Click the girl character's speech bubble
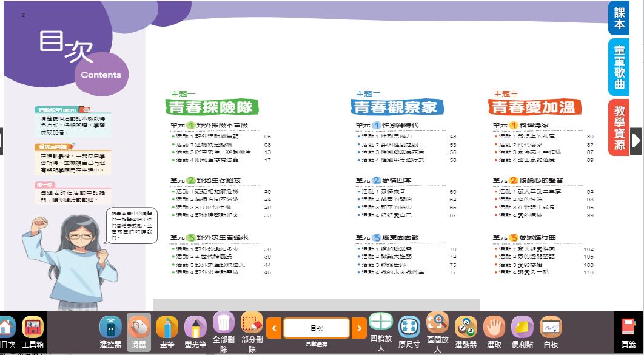The width and height of the screenshot is (644, 355). (x=132, y=225)
